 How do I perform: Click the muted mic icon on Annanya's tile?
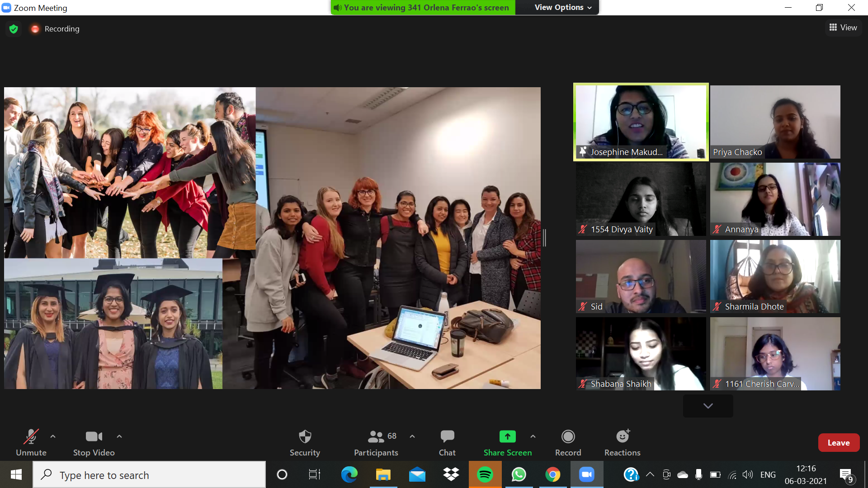click(717, 229)
